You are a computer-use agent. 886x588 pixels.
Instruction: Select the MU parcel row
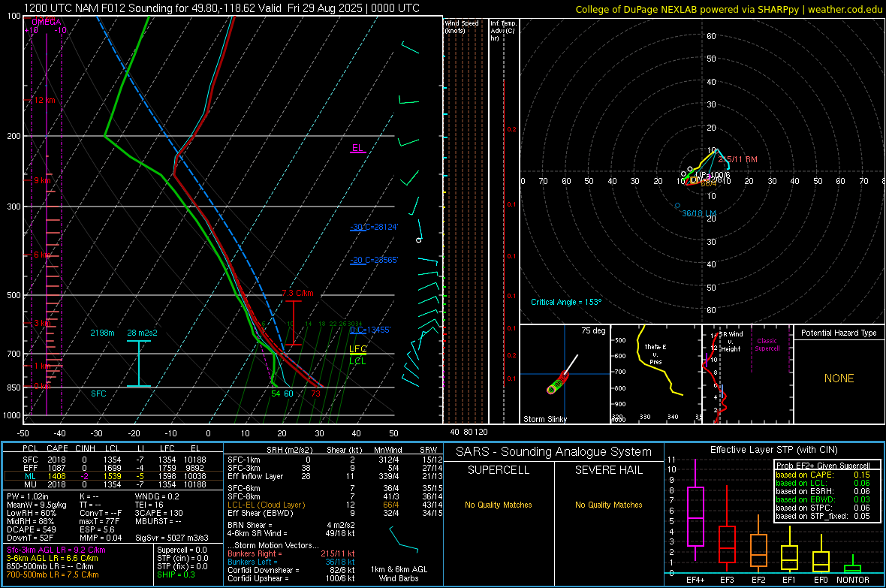113,484
